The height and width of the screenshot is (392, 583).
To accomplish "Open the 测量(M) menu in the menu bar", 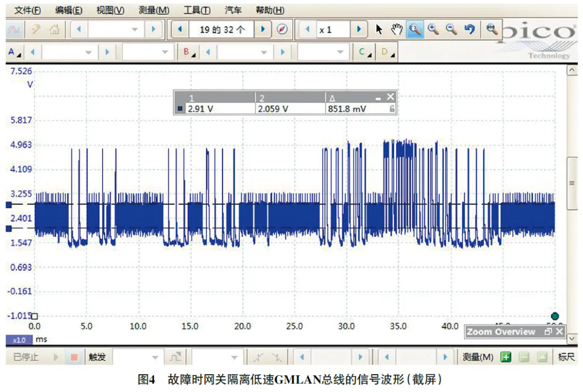I will click(x=154, y=10).
